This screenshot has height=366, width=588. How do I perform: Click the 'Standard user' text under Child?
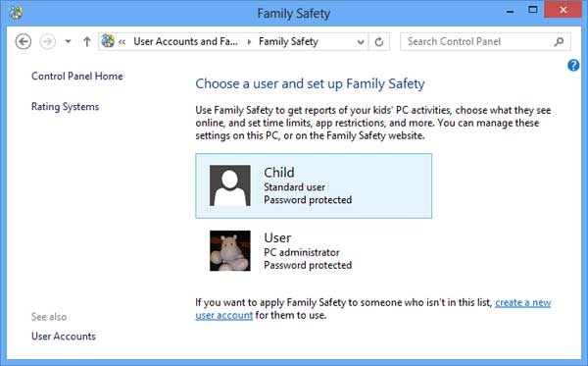pyautogui.click(x=294, y=187)
